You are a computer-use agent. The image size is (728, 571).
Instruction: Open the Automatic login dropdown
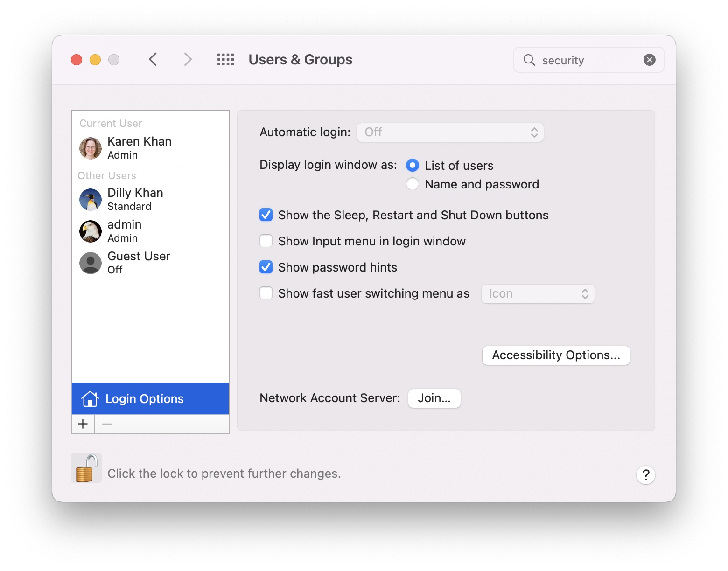point(449,132)
